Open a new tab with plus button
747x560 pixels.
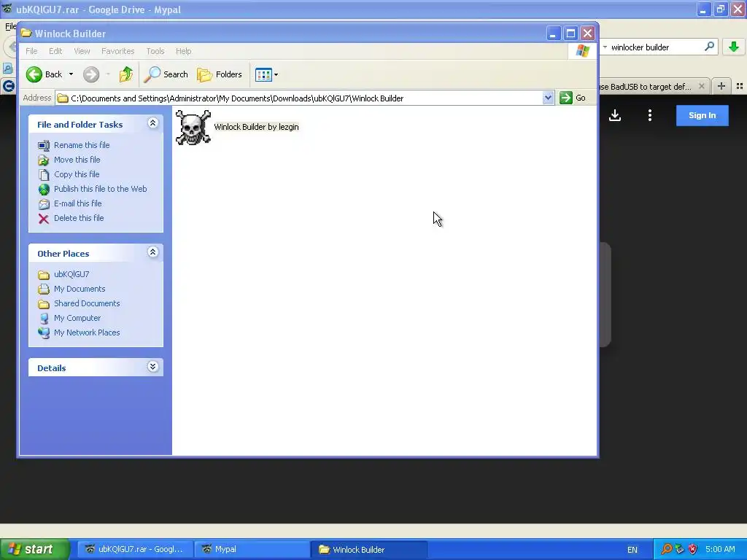point(721,86)
